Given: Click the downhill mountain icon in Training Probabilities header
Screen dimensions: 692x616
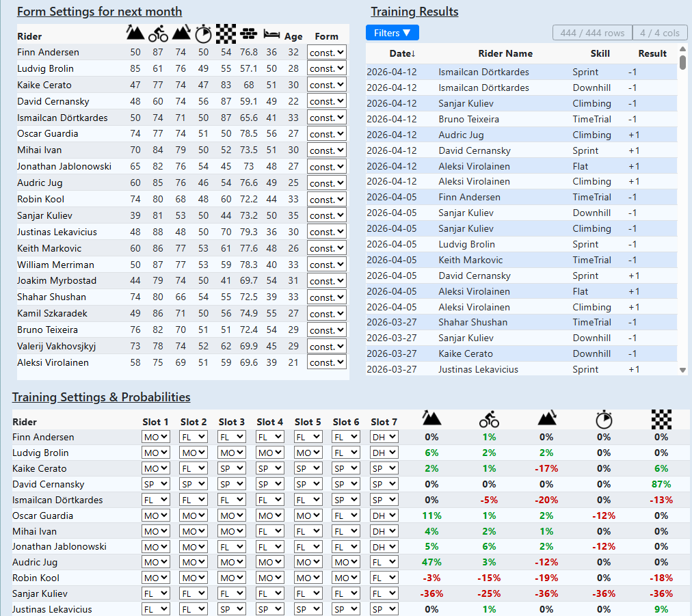Looking at the screenshot, I should (x=546, y=419).
